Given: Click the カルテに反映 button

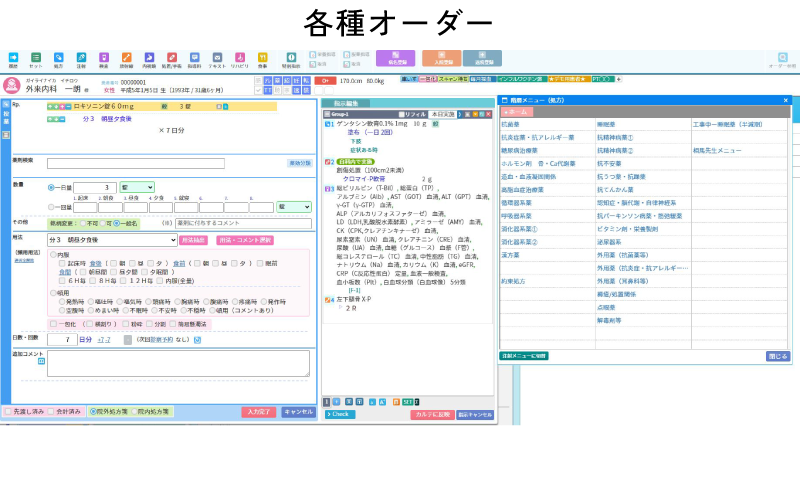Looking at the screenshot, I should pos(432,414).
